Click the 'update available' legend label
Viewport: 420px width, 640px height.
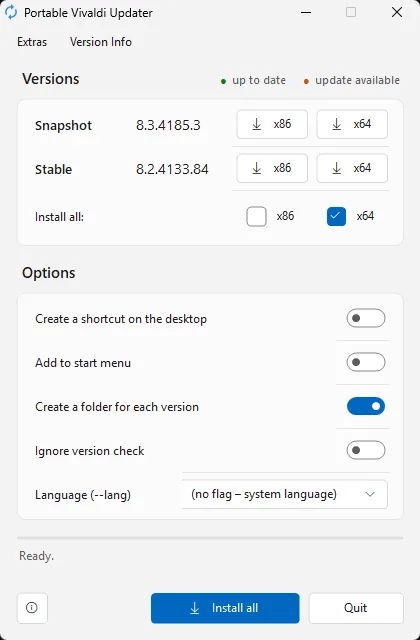click(x=357, y=80)
